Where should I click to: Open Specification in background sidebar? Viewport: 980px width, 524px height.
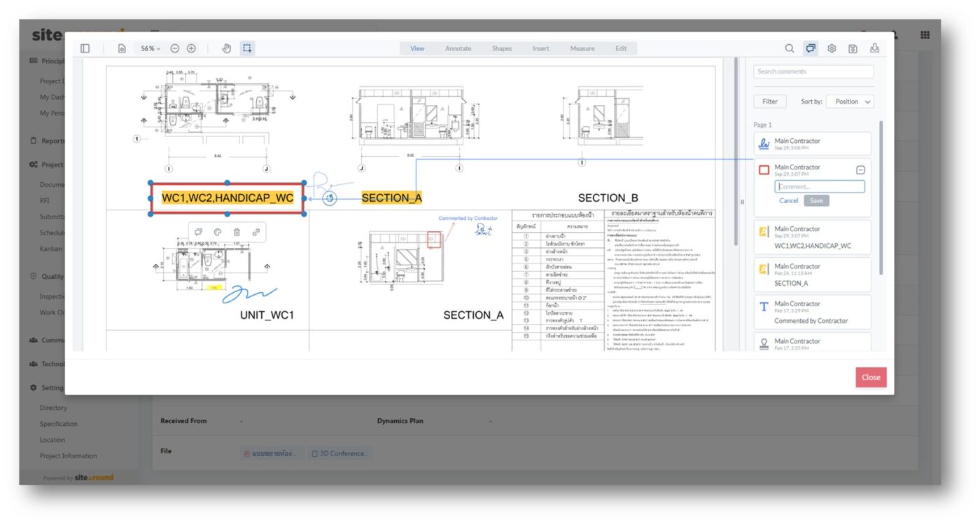click(59, 424)
